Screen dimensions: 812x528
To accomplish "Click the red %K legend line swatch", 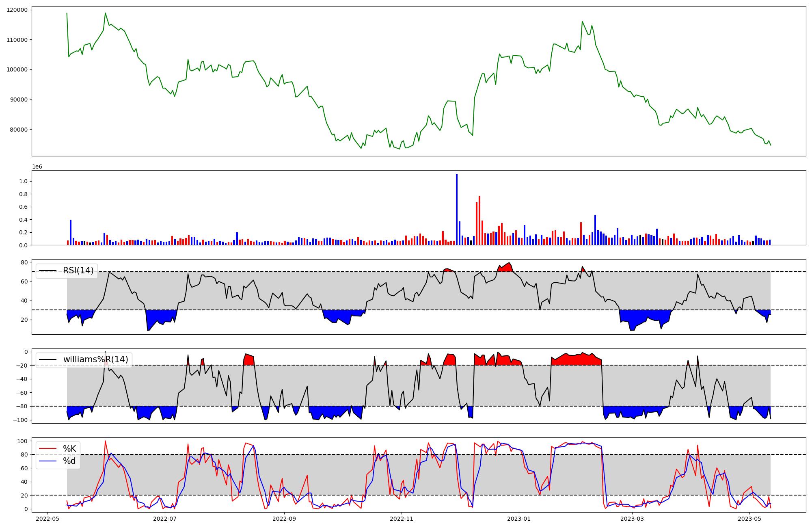I will (x=48, y=449).
